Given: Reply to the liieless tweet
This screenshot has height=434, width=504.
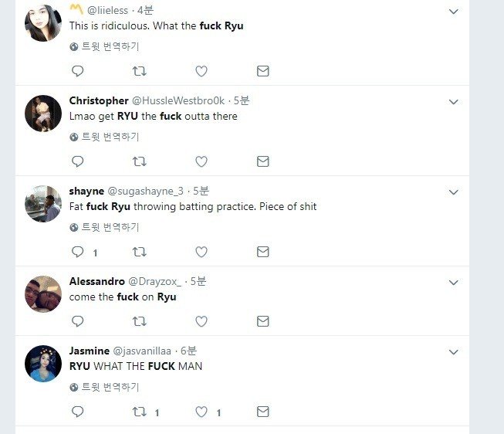Looking at the screenshot, I should click(x=77, y=71).
